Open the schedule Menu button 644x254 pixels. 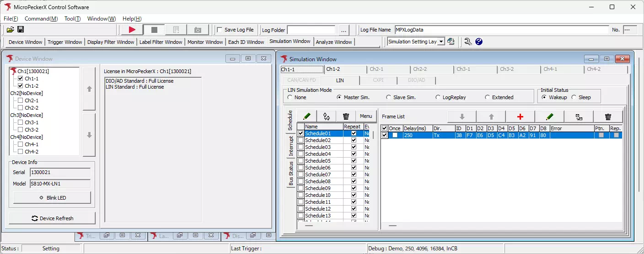(x=365, y=116)
